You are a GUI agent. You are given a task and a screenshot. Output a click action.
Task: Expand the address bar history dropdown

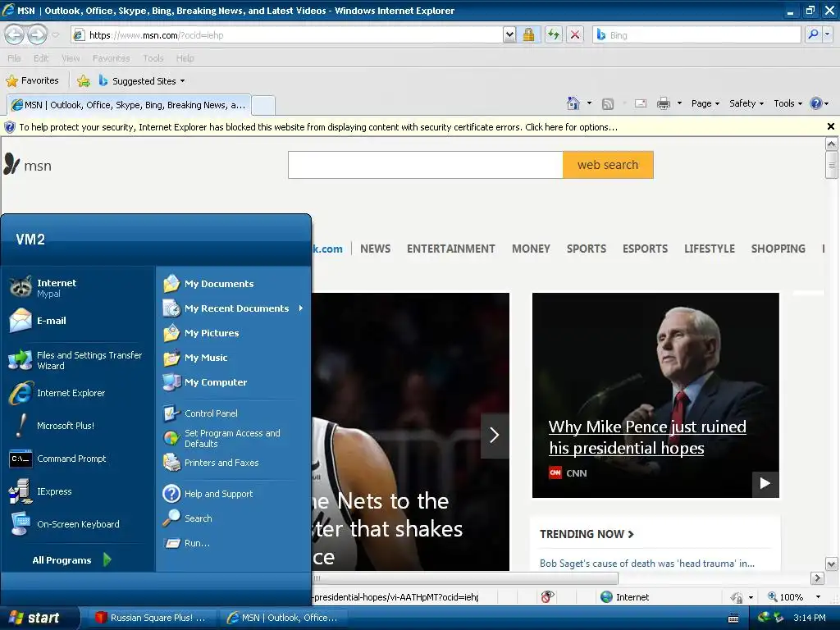coord(509,34)
